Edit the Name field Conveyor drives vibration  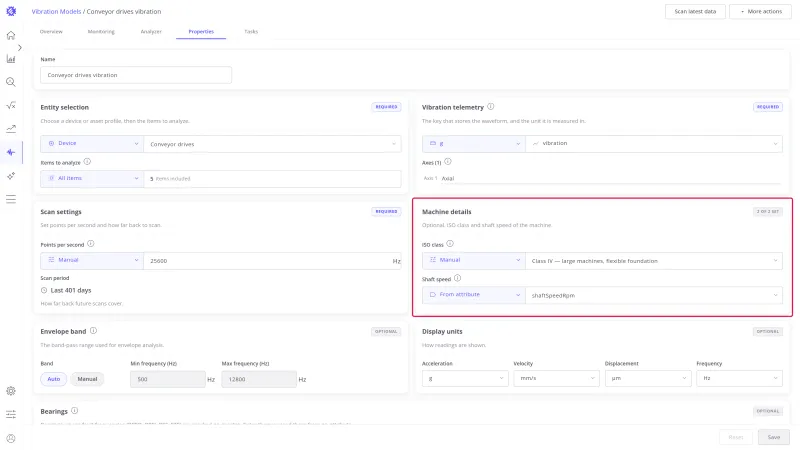click(x=136, y=75)
